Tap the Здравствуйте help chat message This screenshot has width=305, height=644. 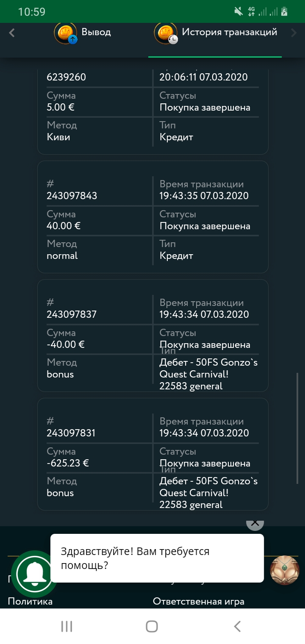point(157,558)
